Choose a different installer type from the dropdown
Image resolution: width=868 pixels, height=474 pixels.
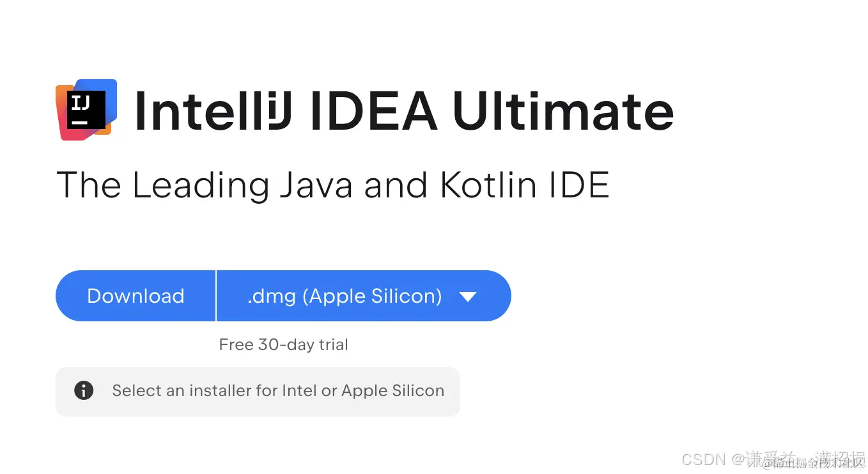[x=363, y=296]
